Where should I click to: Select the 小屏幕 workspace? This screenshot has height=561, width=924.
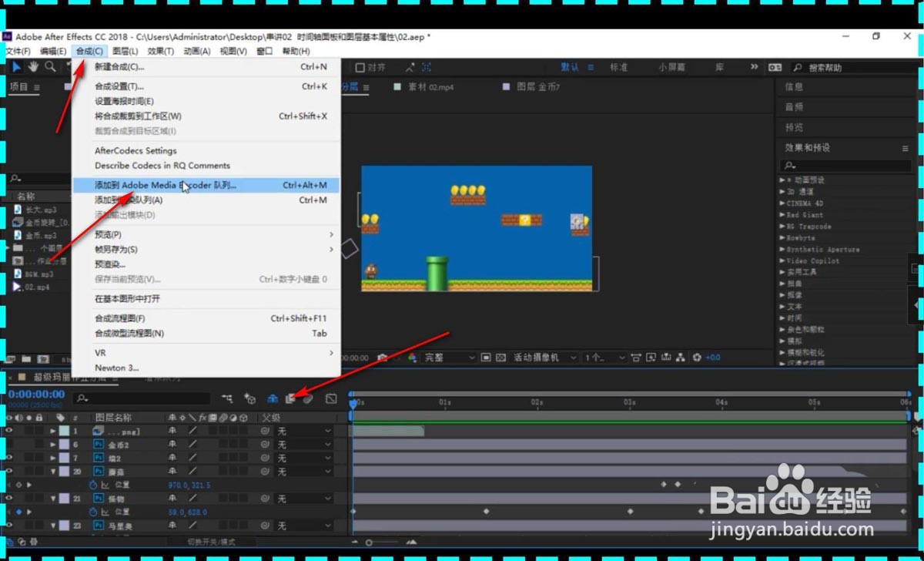coord(671,68)
